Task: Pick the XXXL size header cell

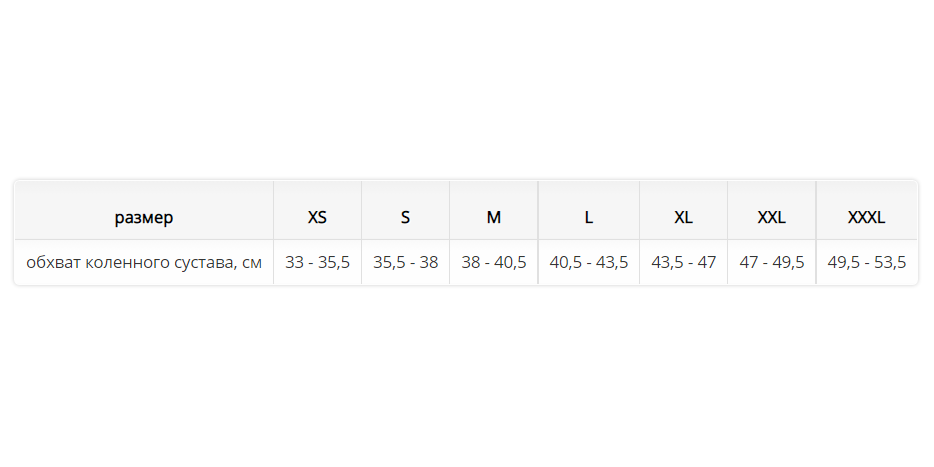Action: (x=867, y=217)
